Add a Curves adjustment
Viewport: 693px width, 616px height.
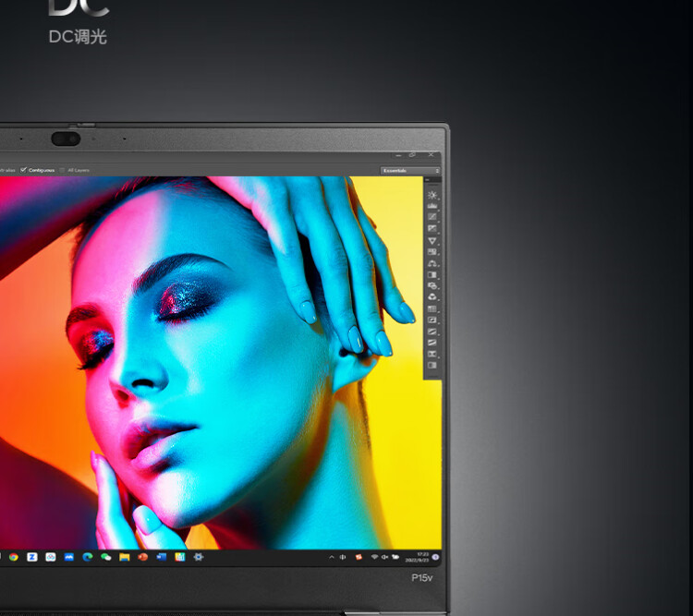tap(432, 217)
